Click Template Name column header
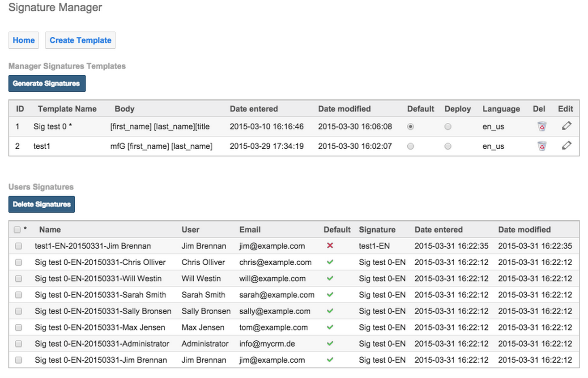Image resolution: width=588 pixels, height=378 pixels. 67,109
